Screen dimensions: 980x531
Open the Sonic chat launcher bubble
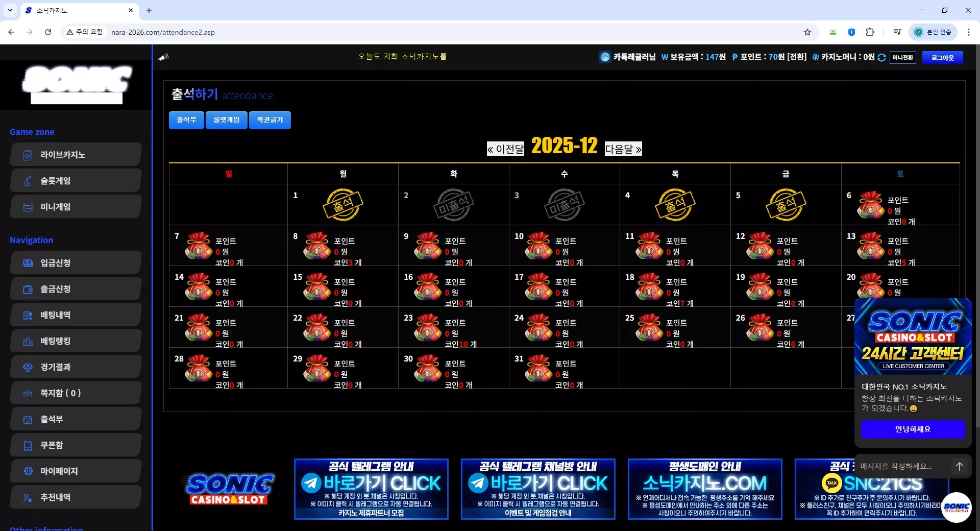point(956,507)
